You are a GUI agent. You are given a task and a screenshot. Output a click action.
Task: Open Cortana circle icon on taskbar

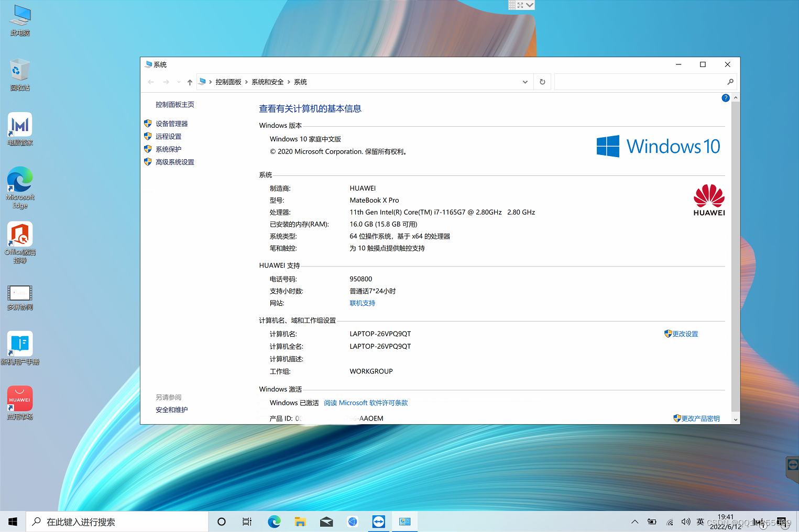click(x=222, y=522)
